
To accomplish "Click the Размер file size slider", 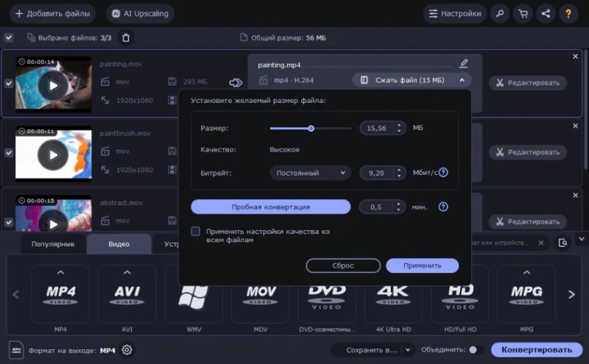I will click(310, 128).
